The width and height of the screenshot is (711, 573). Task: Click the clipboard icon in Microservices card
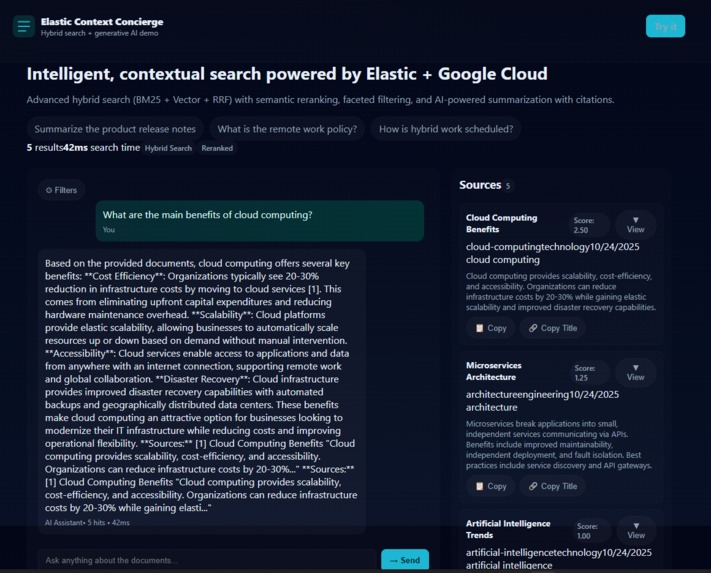(479, 486)
